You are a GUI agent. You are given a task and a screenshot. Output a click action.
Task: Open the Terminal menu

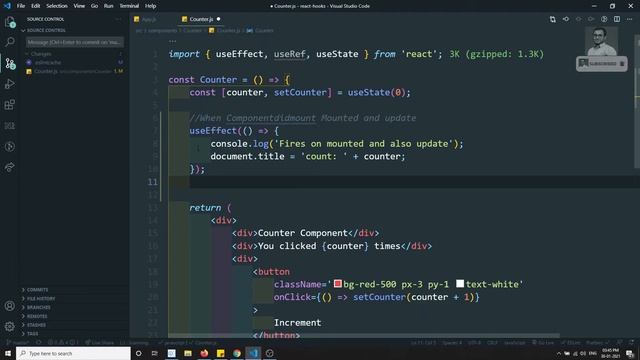pyautogui.click(x=129, y=6)
